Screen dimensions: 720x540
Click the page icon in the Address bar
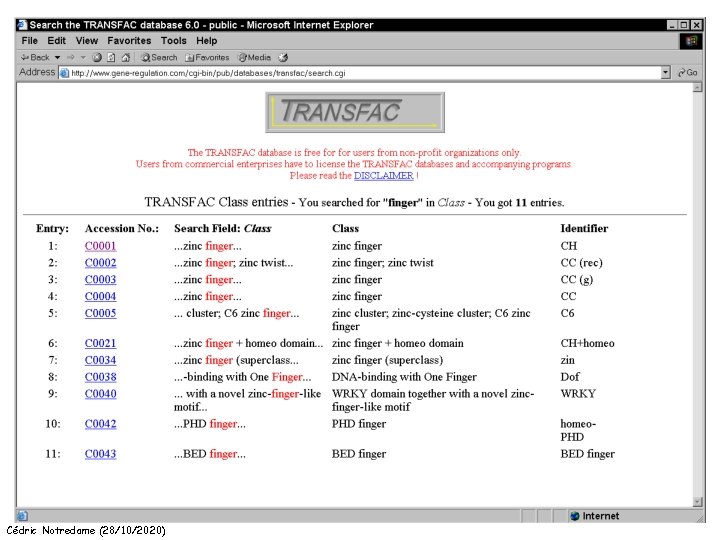point(64,73)
